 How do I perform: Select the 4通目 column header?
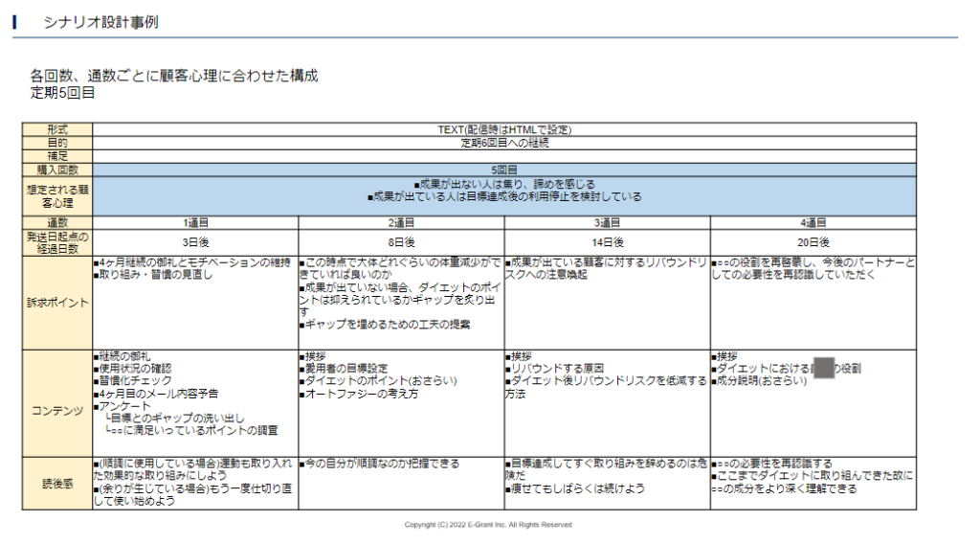813,223
